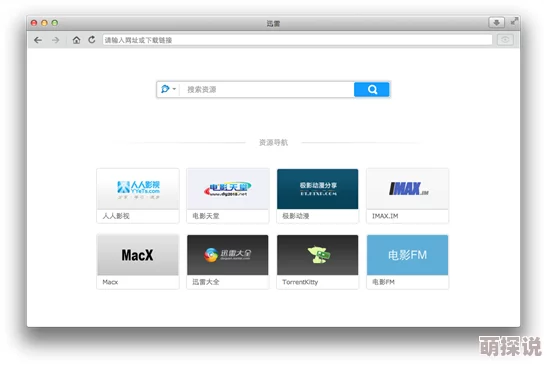Reload the page with refresh icon

pos(92,40)
